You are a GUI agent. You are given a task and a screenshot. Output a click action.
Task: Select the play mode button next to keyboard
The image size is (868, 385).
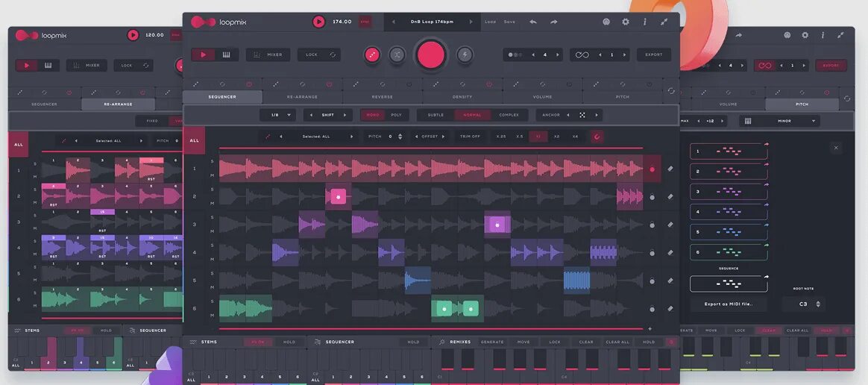point(203,55)
